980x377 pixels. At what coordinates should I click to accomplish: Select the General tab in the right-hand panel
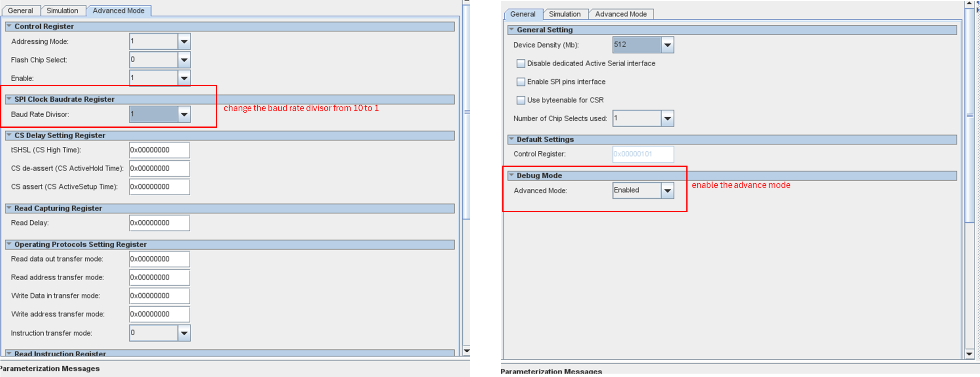tap(523, 14)
